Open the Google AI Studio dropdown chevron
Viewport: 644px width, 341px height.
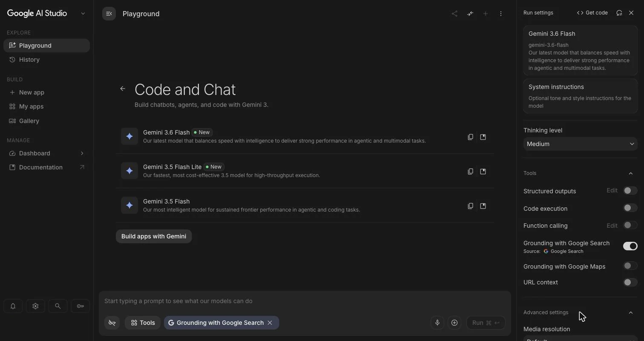tap(83, 14)
